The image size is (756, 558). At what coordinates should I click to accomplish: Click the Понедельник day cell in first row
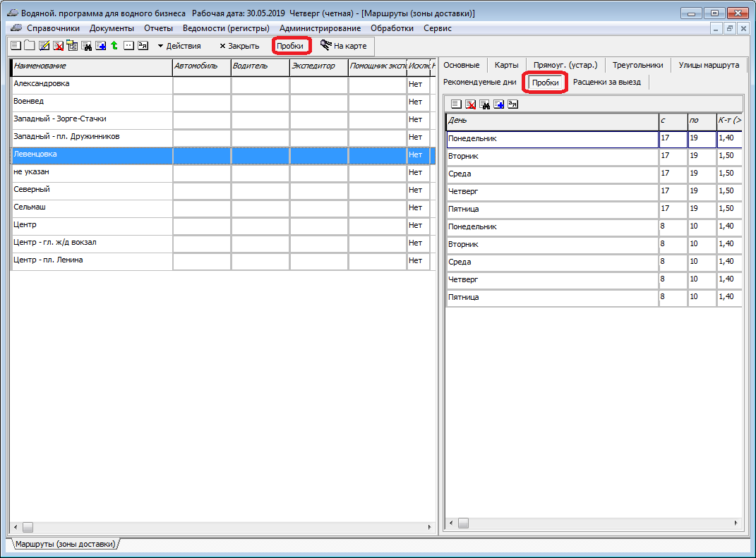[552, 139]
